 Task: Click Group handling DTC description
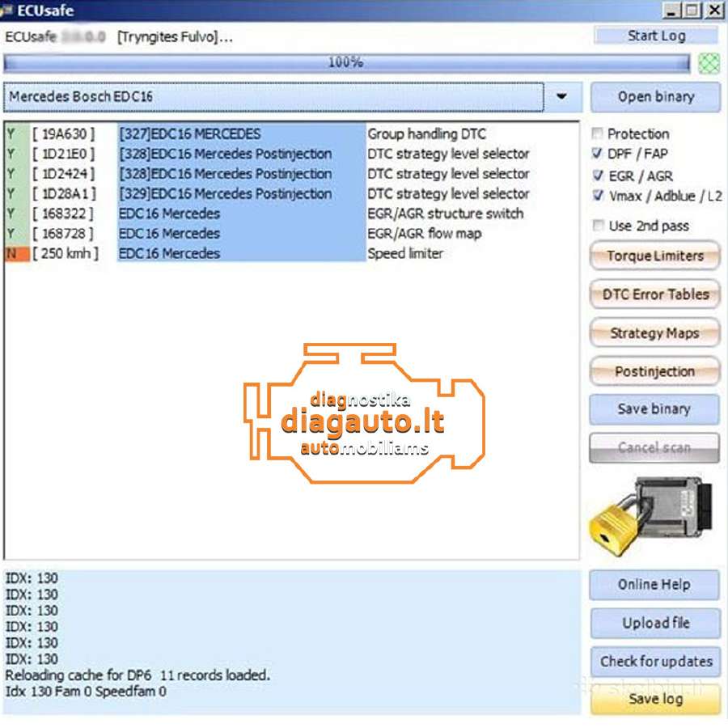[426, 134]
